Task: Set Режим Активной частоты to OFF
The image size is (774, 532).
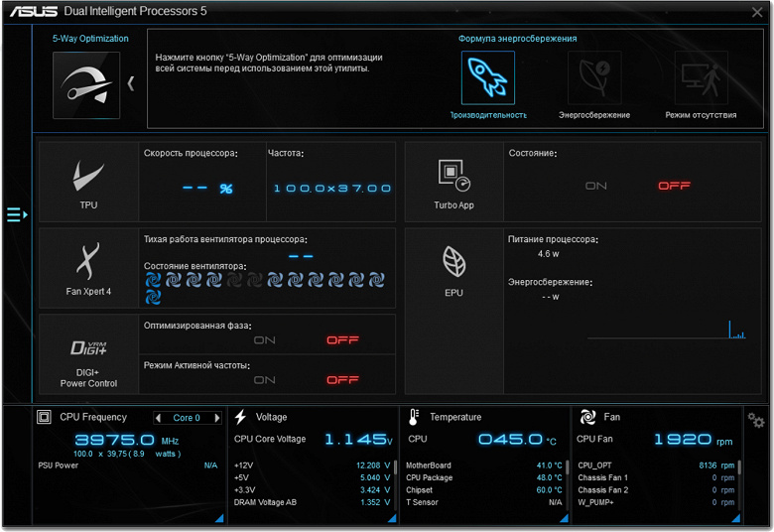Action: (342, 380)
